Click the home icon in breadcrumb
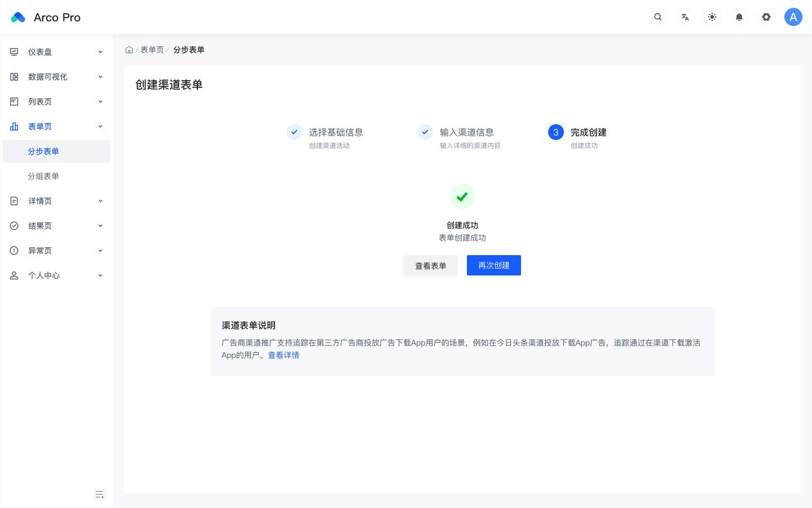Viewport: 812px width, 508px height. tap(129, 50)
